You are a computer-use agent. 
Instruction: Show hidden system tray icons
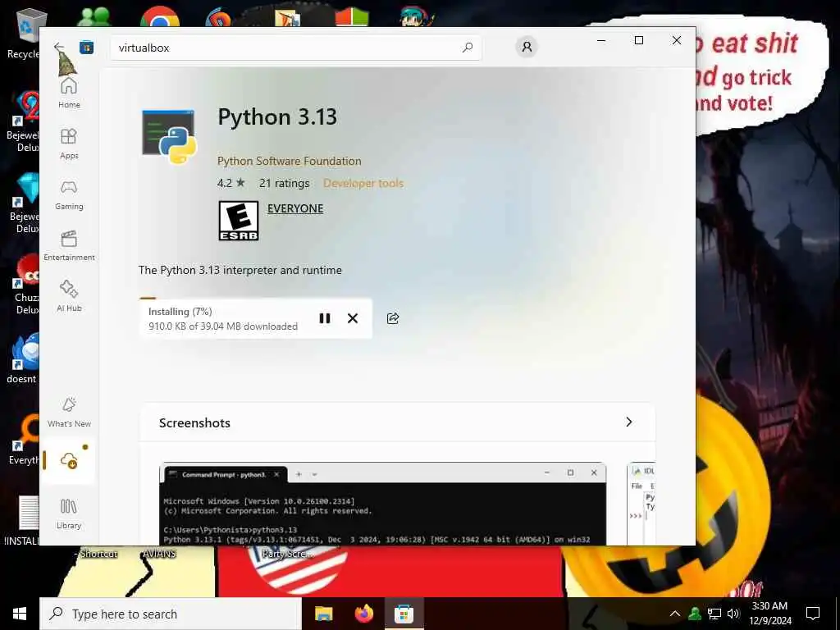pyautogui.click(x=675, y=614)
